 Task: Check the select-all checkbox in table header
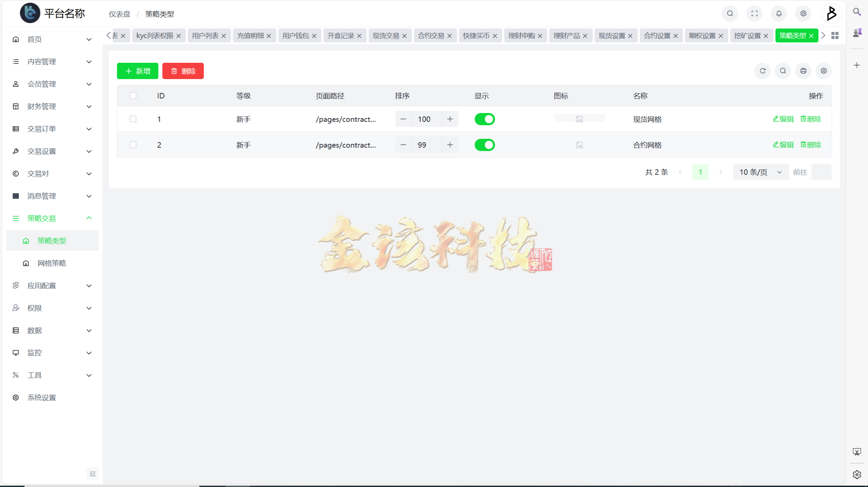133,96
